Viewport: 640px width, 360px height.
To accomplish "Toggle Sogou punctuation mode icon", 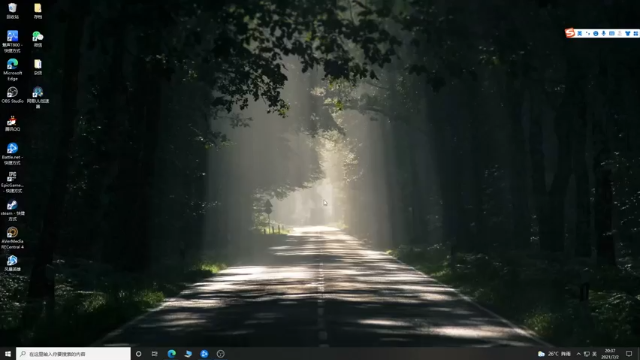I will click(x=588, y=33).
